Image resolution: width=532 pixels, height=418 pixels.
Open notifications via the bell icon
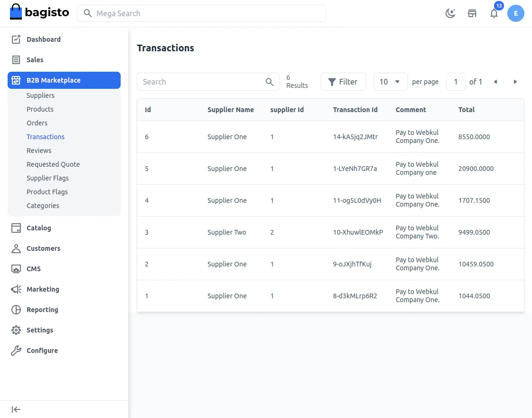coord(494,13)
